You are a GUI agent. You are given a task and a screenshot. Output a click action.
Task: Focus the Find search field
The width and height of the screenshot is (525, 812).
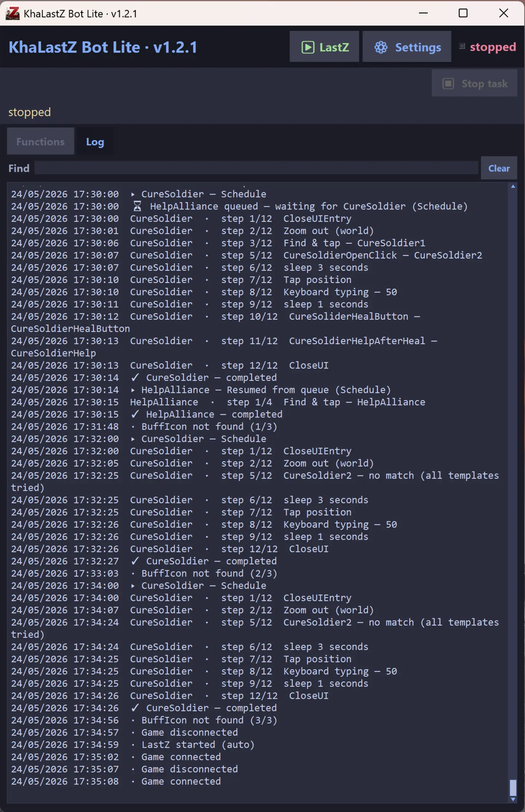pos(256,168)
